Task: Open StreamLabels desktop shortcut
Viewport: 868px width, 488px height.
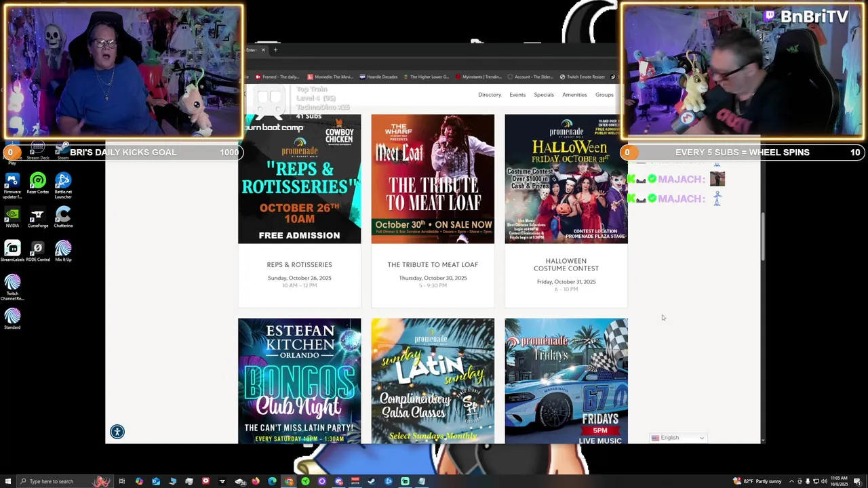Action: [x=12, y=251]
